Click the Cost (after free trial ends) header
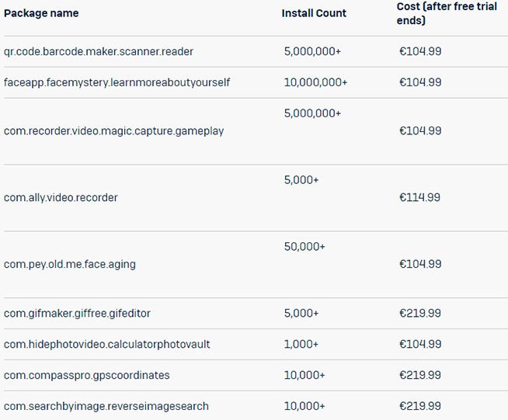The width and height of the screenshot is (508, 420). click(x=447, y=13)
